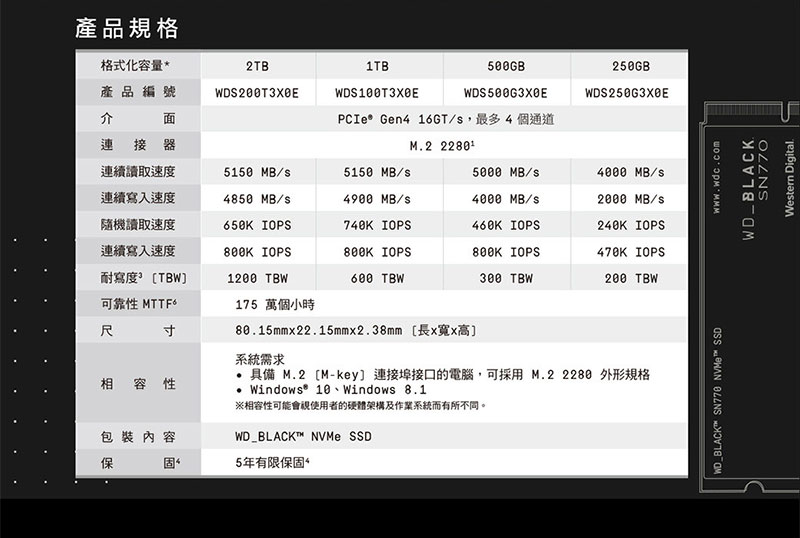Click the WD_BLACK SN770 NVMe SSD model label

(717, 401)
